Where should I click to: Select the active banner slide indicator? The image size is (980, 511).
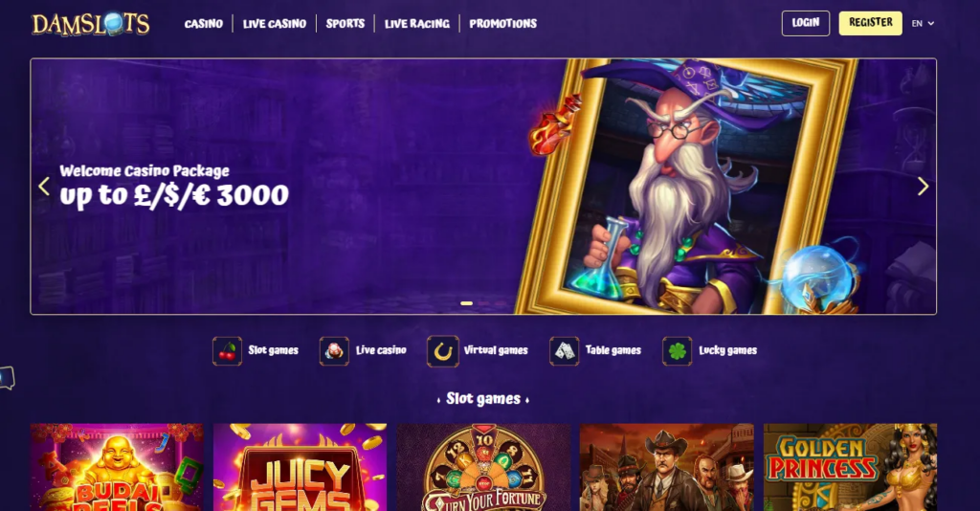click(x=466, y=303)
